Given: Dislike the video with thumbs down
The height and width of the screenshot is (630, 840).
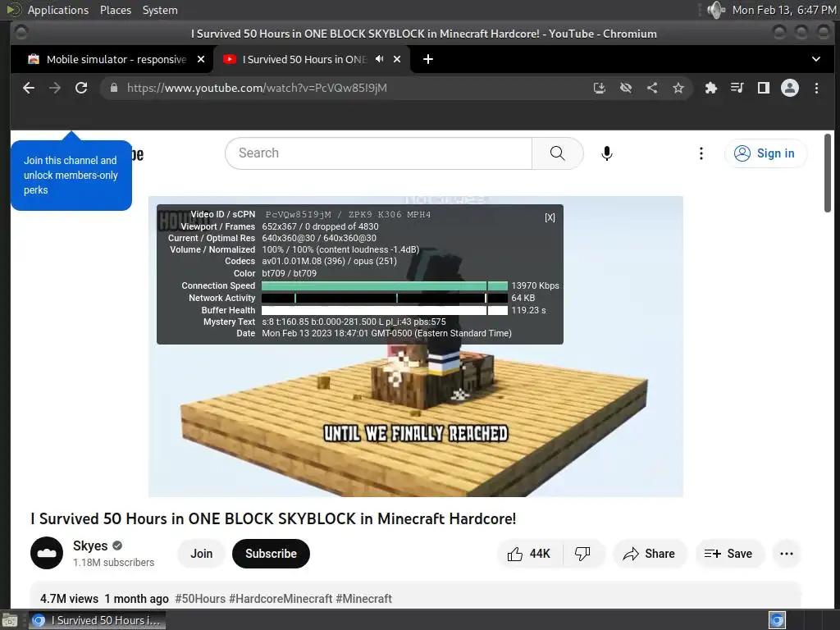Looking at the screenshot, I should tap(583, 554).
